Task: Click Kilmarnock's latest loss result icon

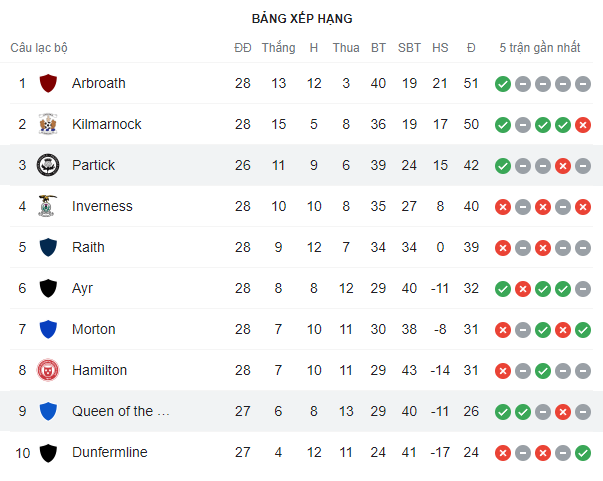Action: (583, 125)
